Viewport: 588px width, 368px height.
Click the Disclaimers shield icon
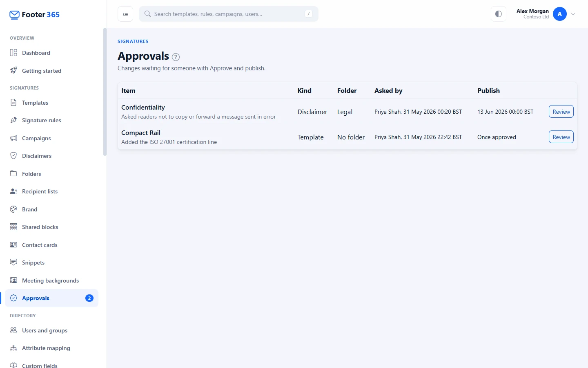click(13, 156)
